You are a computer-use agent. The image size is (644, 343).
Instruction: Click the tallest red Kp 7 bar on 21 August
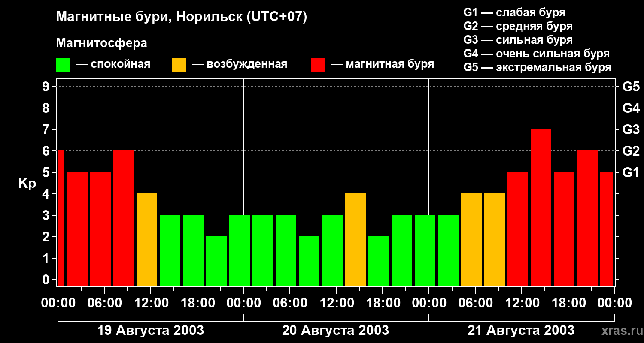coord(541,208)
